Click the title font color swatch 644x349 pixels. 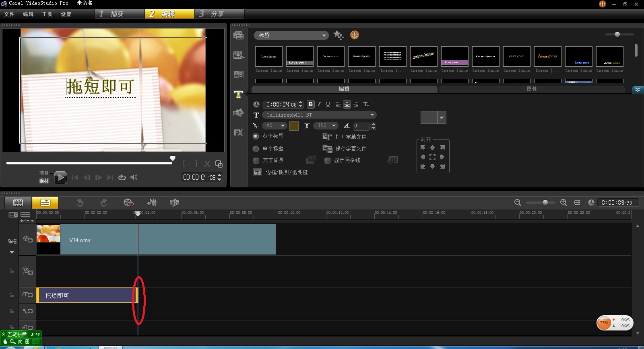point(294,126)
